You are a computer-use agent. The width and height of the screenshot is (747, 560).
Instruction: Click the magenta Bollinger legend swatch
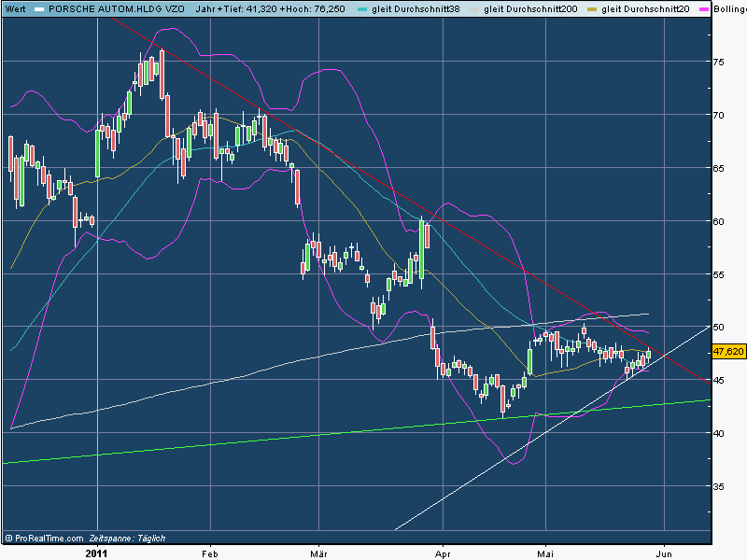click(704, 9)
